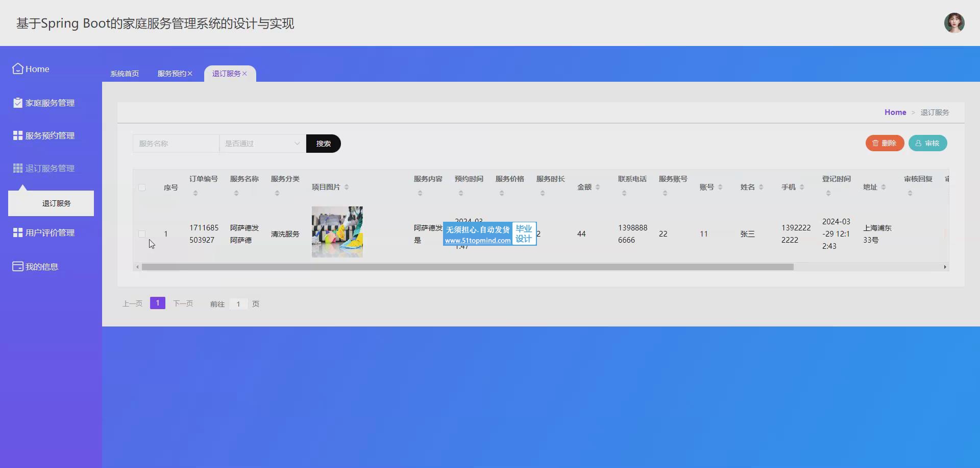Click the scrollbar right arrow
980x468 pixels.
pyautogui.click(x=945, y=267)
